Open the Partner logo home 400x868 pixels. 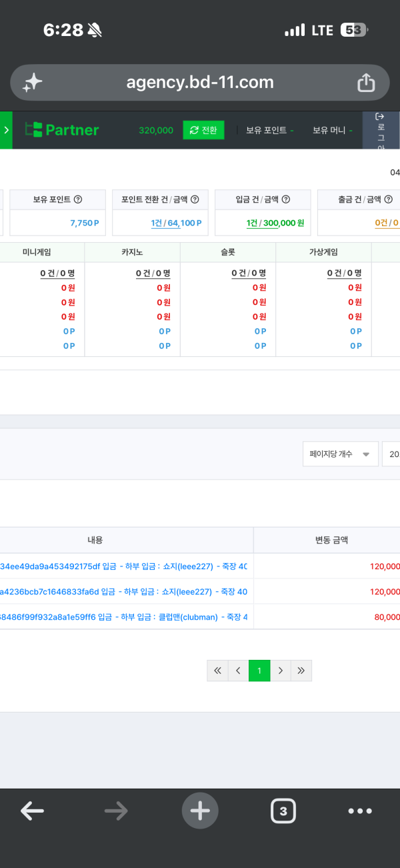[x=62, y=130]
